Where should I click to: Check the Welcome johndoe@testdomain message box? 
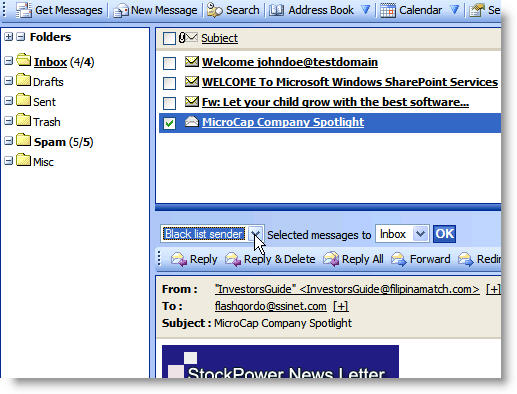tap(169, 63)
